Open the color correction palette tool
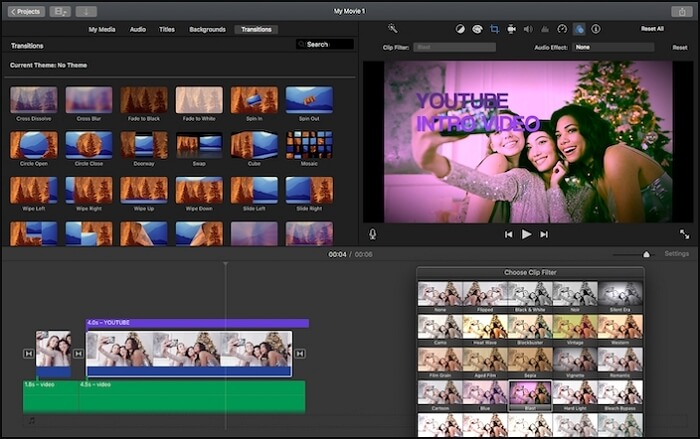 tap(477, 29)
